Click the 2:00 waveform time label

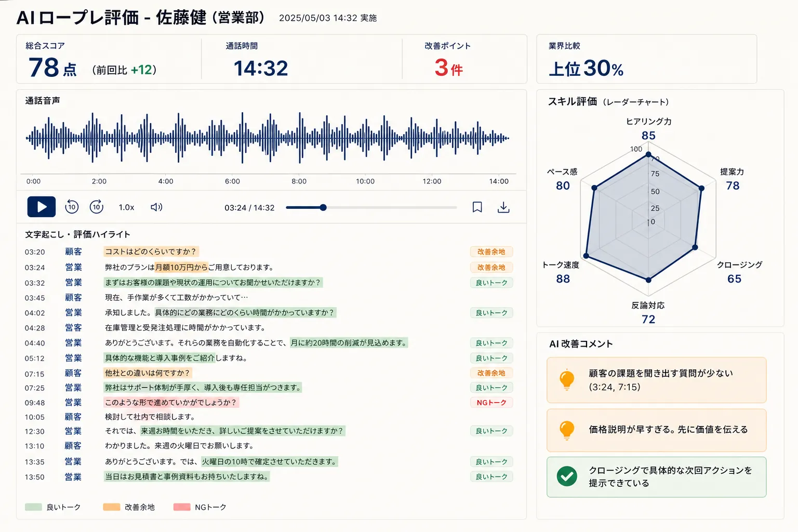99,181
